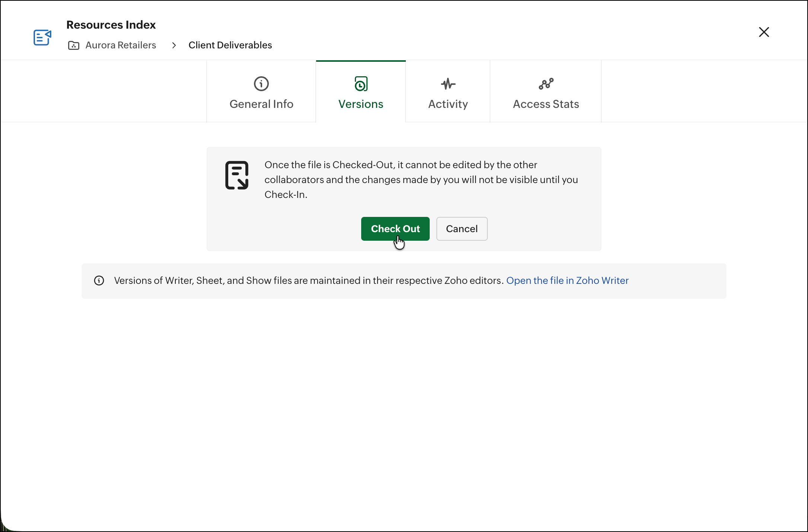The width and height of the screenshot is (808, 532).
Task: Click the Access Stats graph icon
Action: [x=546, y=84]
